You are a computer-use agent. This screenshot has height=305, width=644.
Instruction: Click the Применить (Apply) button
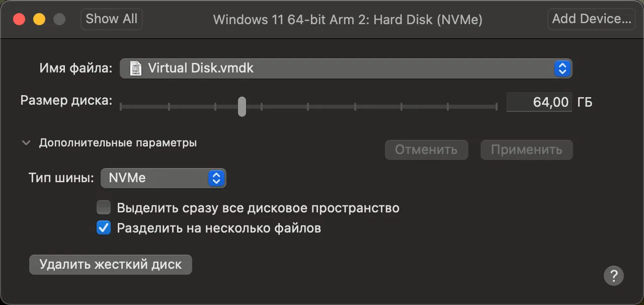[526, 150]
